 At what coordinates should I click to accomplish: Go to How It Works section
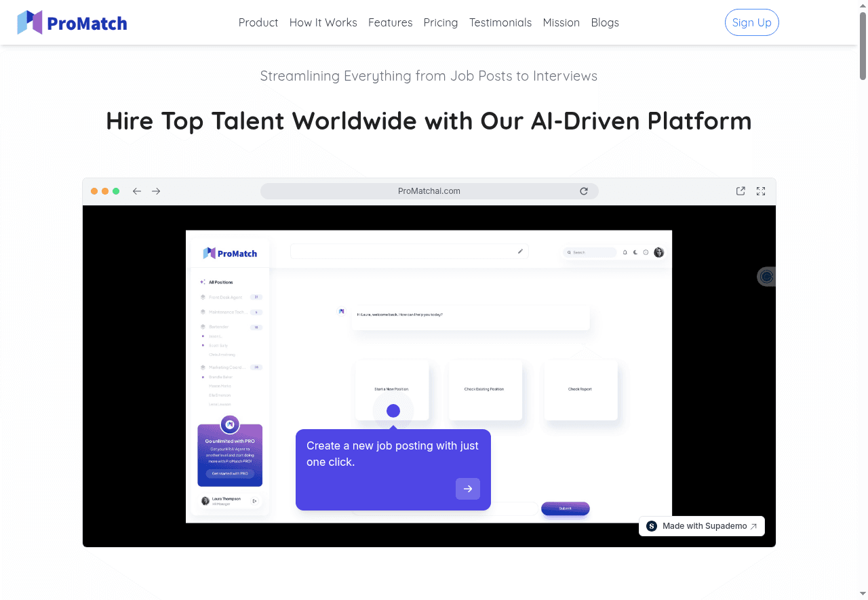coord(323,22)
